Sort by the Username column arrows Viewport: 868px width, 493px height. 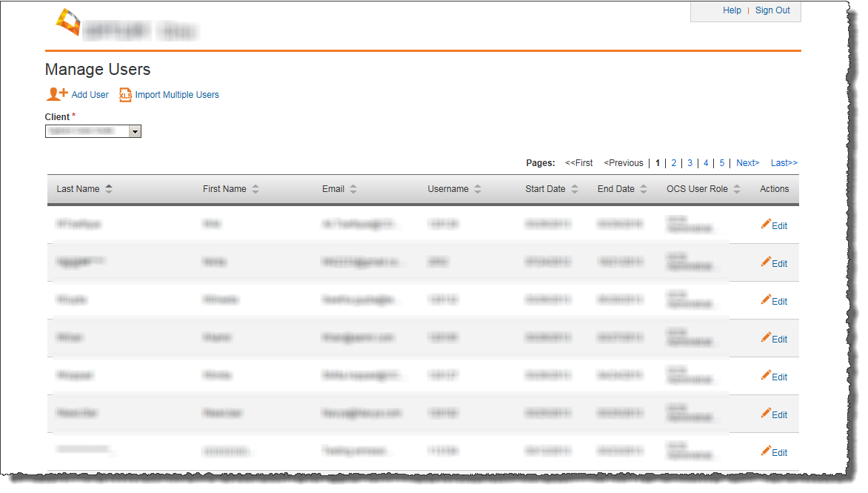coord(478,189)
